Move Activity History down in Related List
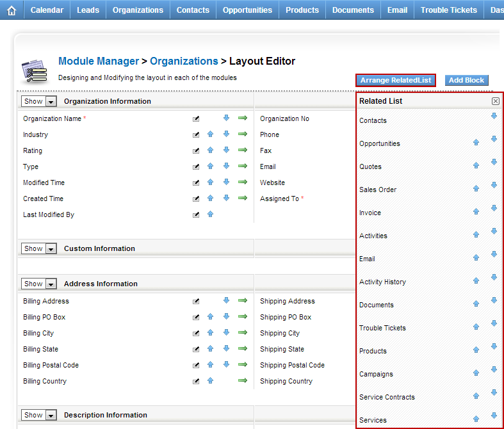This screenshot has height=429, width=504. 494,277
